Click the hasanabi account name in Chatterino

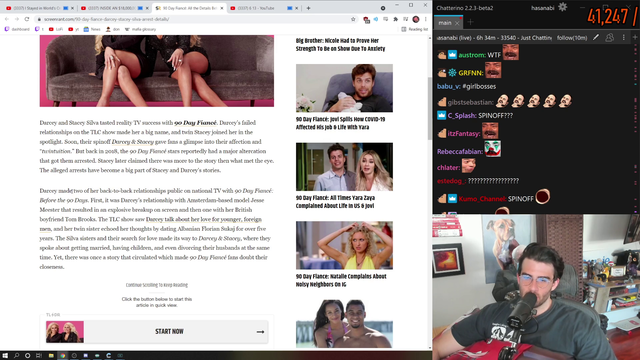tap(542, 8)
